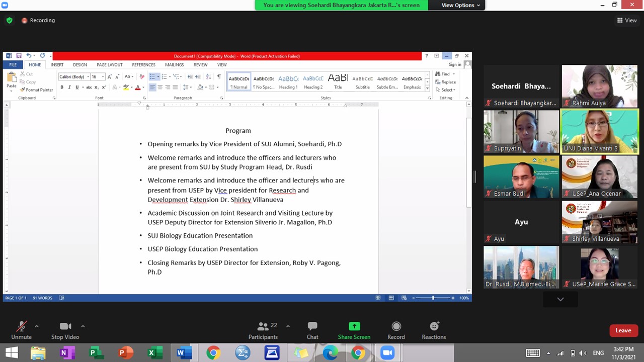644x362 pixels.
Task: Click the red Leave meeting button
Action: [623, 330]
